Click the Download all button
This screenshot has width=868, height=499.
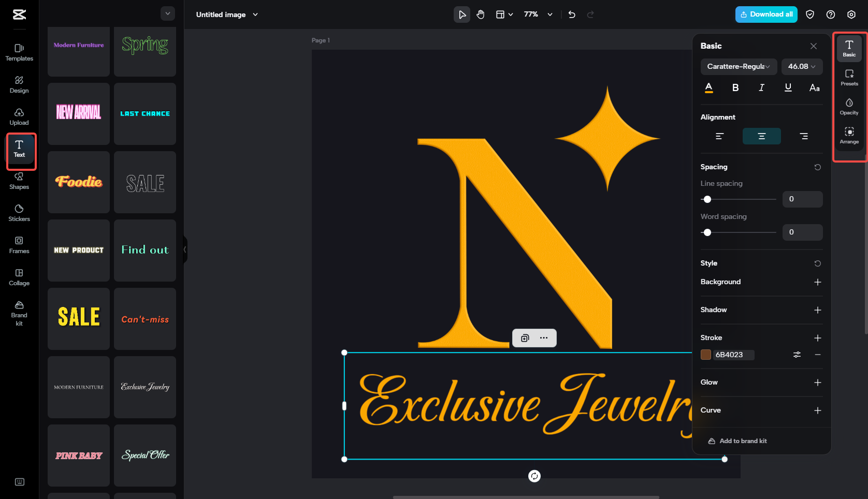pos(766,14)
